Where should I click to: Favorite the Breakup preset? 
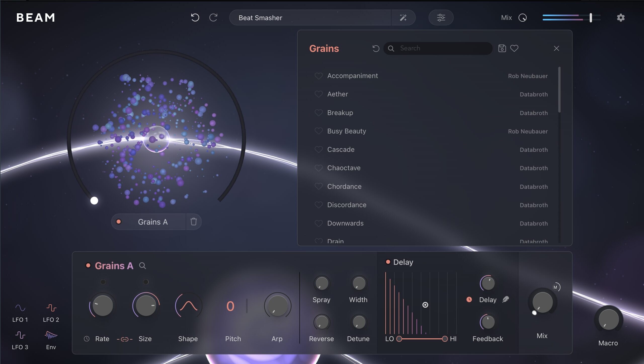(x=318, y=113)
